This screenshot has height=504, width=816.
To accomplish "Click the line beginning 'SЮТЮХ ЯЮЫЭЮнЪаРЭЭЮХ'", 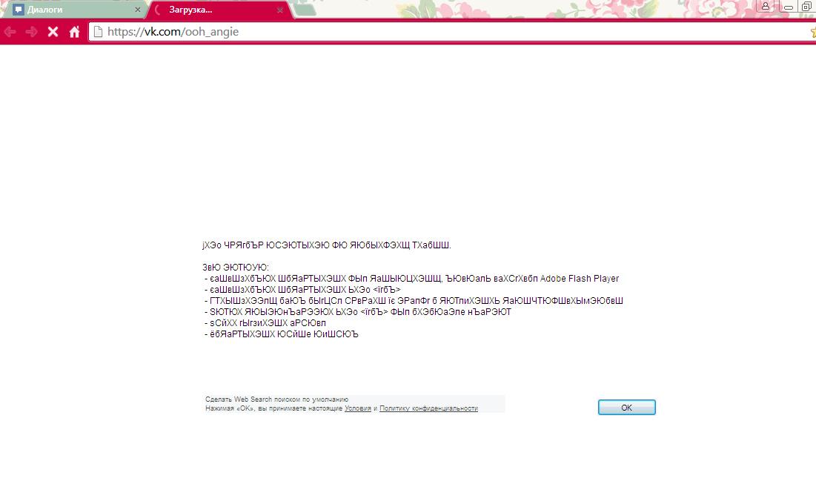I will tap(358, 312).
